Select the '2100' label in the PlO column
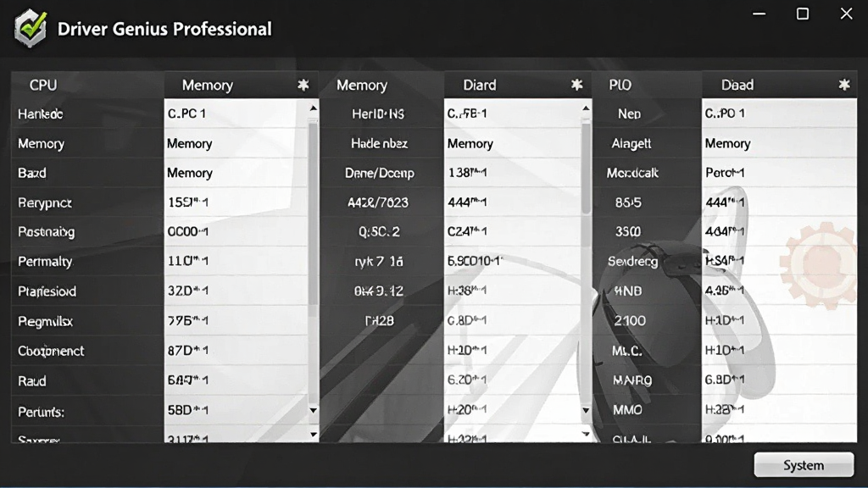868x488 pixels. click(x=630, y=321)
